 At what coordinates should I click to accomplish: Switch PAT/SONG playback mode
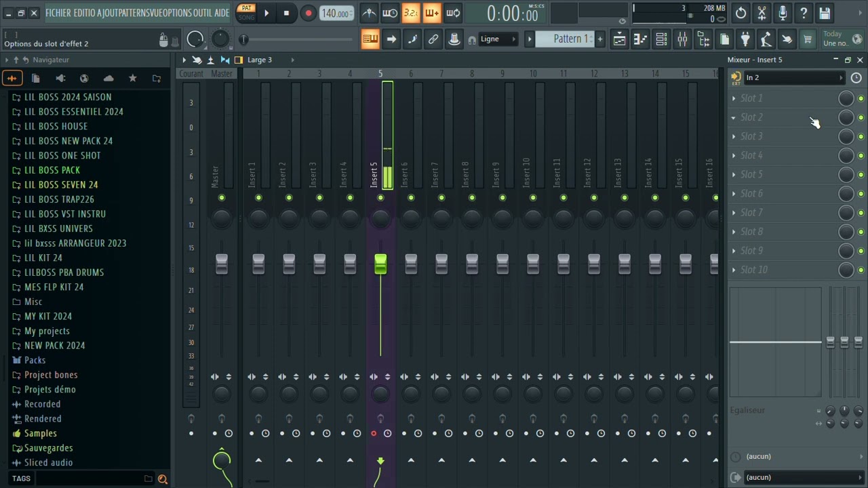click(247, 13)
